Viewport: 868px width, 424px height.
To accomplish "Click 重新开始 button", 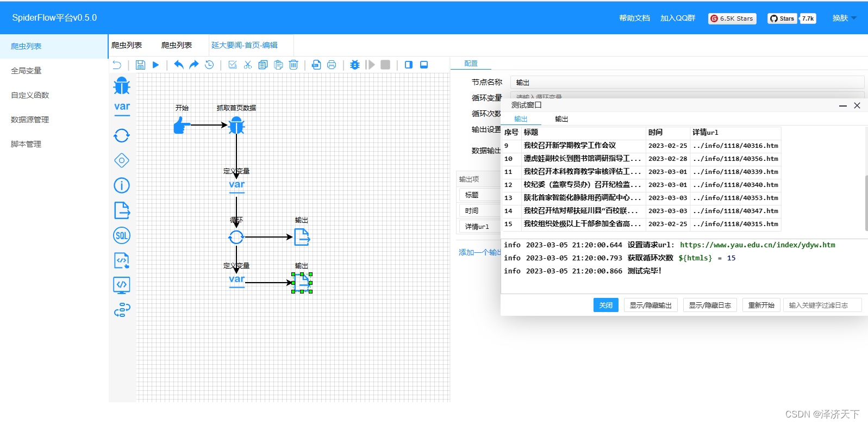I will tap(761, 305).
